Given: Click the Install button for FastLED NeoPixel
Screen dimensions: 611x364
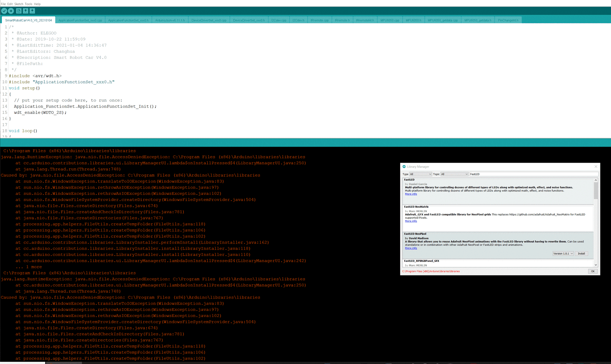Looking at the screenshot, I should (581, 253).
